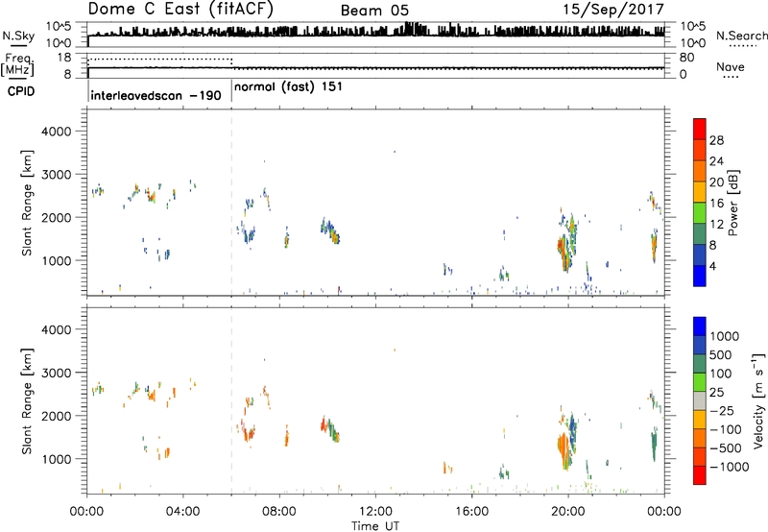
Task: Click the red swatch at Velocity colorbar bottom
Action: point(700,475)
